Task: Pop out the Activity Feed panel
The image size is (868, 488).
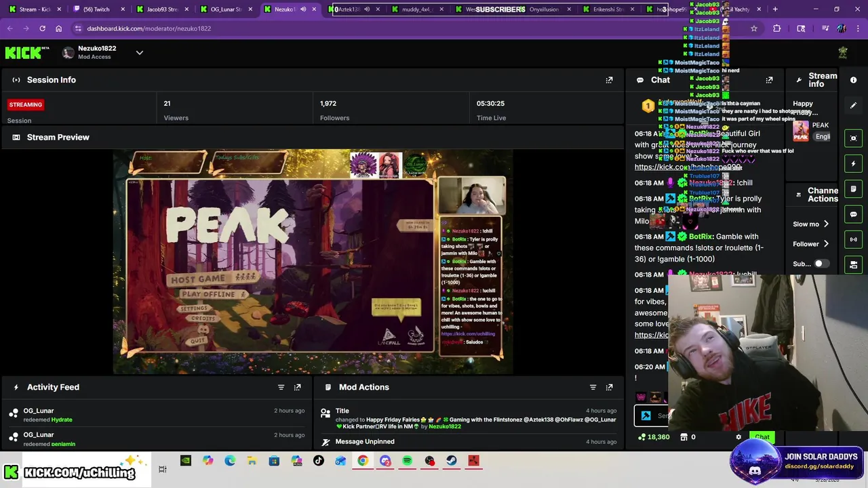Action: point(297,387)
